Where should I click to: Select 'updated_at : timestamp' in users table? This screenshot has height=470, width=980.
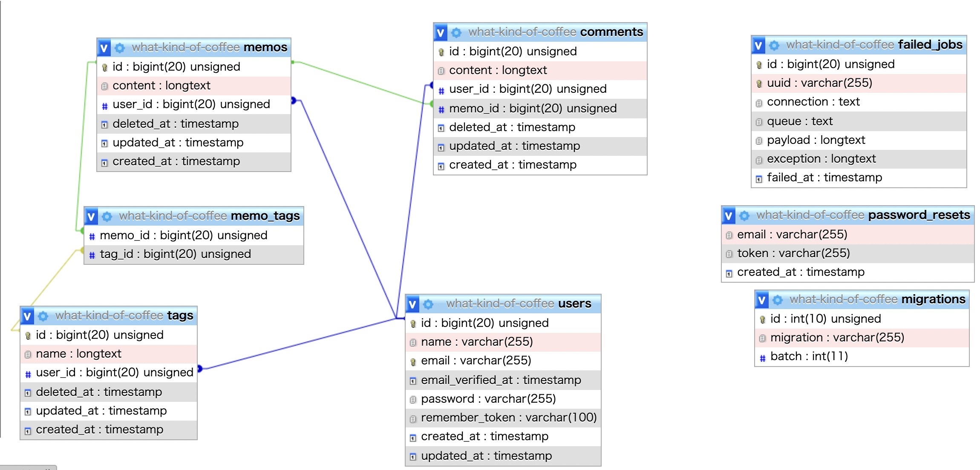point(503,456)
